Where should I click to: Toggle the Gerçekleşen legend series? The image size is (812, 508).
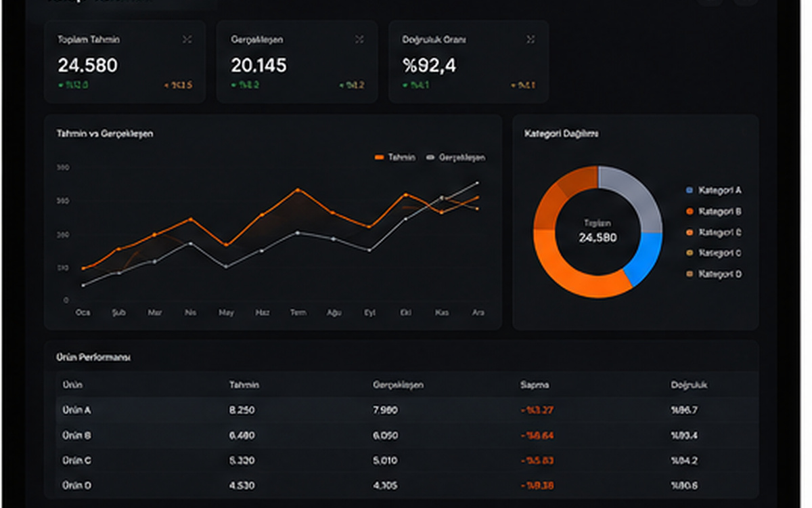pyautogui.click(x=456, y=157)
